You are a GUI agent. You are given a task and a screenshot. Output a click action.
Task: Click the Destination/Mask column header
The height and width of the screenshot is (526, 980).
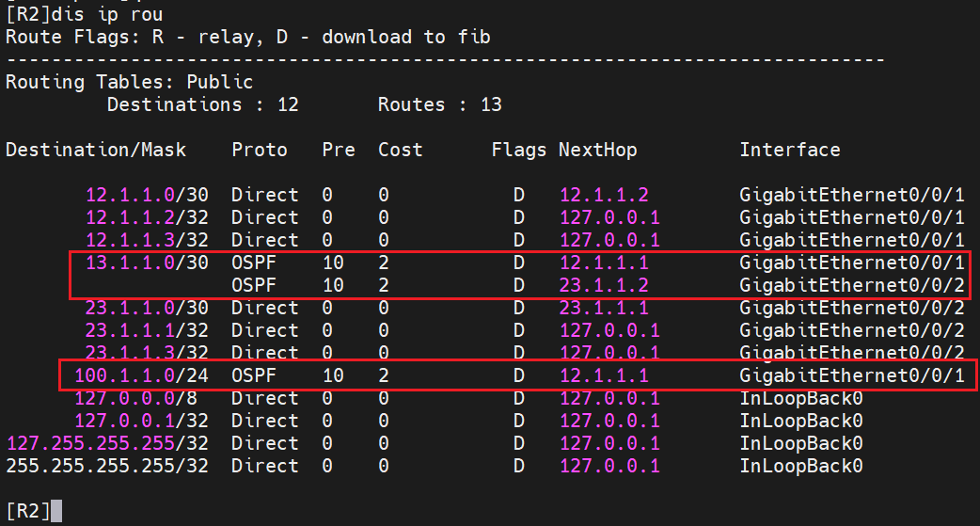click(x=96, y=150)
